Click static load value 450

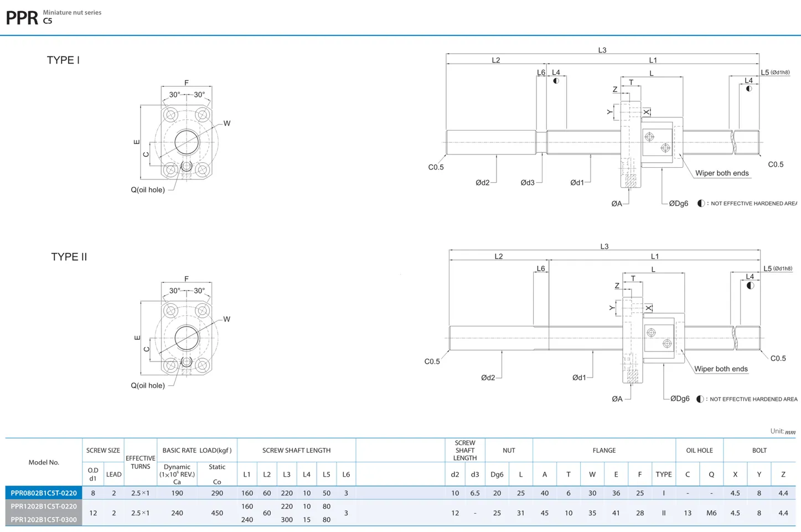coord(217,513)
